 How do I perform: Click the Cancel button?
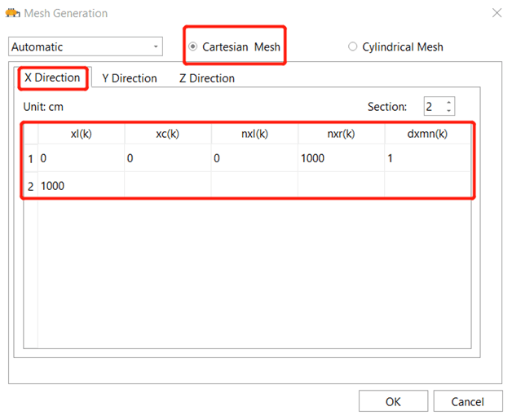(x=468, y=401)
